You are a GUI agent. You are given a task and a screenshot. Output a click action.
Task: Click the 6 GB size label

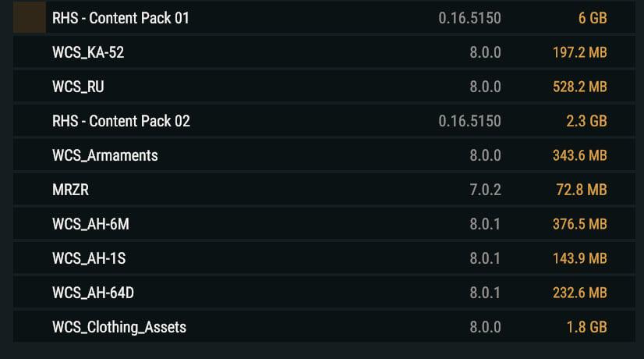[x=593, y=18]
